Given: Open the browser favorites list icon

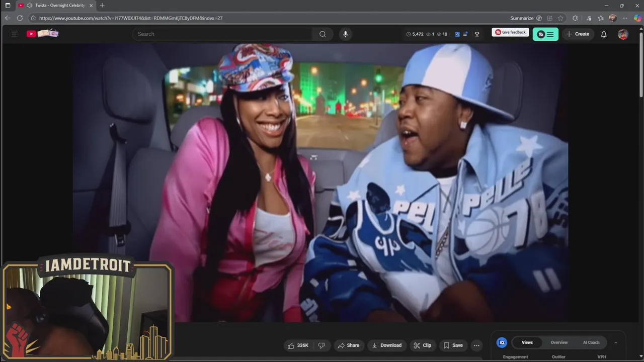Looking at the screenshot, I should [x=601, y=18].
